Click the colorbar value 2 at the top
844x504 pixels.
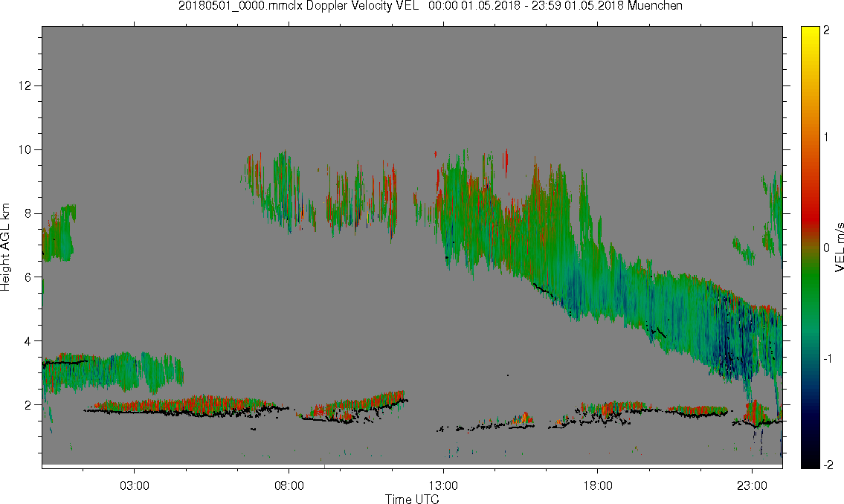[826, 30]
